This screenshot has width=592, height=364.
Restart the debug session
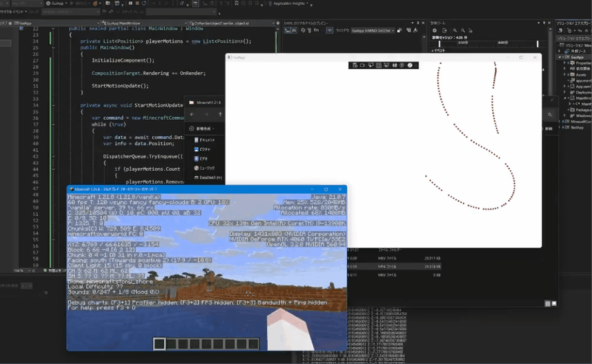coord(144,4)
